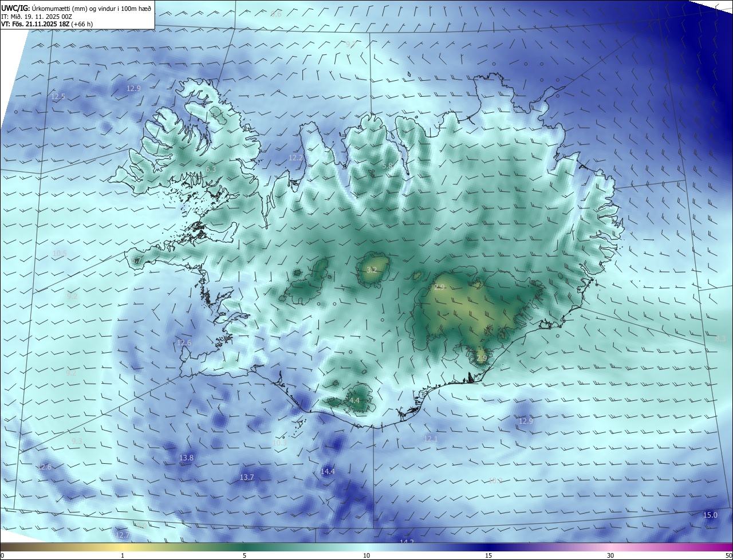Click the 'IT: Mið. 19. 11. 2025 00Z' line

point(36,17)
